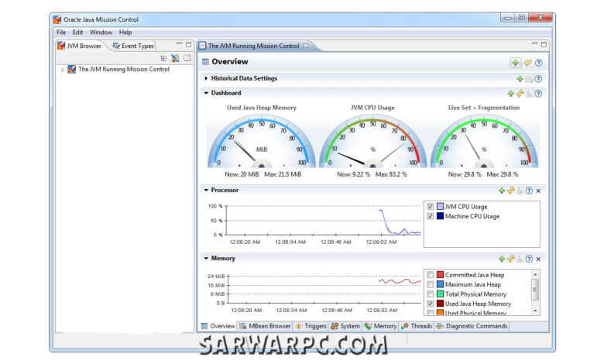Open the Window menu
This screenshot has width=604, height=364.
(x=101, y=33)
